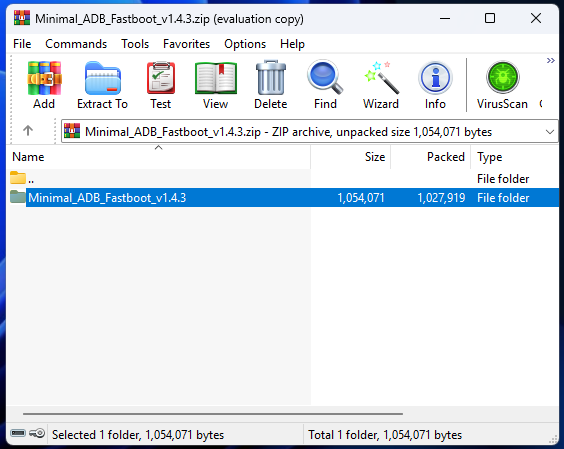Open the Options menu
This screenshot has height=449, width=564.
(245, 44)
